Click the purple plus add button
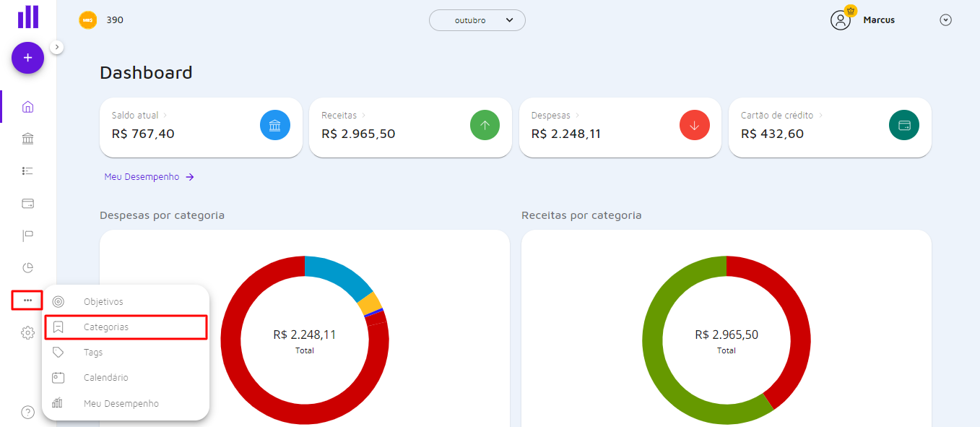Screen dimensions: 980x427 point(27,58)
